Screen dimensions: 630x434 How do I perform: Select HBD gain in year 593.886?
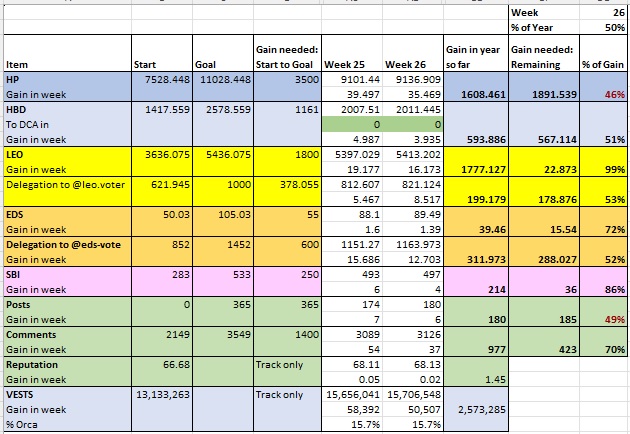tap(476, 139)
